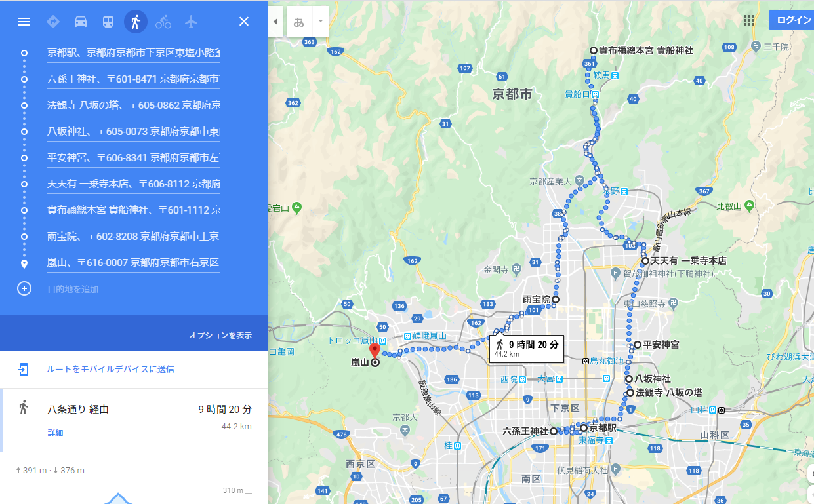Screen dimensions: 814x504
Task: Click the send-to-device icon
Action: pos(24,369)
